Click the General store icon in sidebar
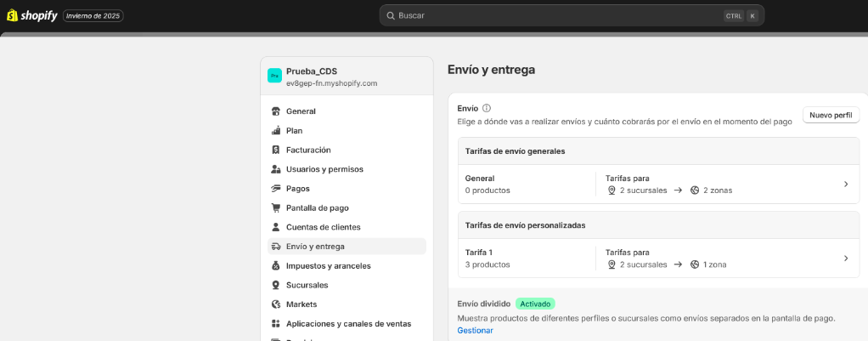This screenshot has width=868, height=341. click(276, 111)
